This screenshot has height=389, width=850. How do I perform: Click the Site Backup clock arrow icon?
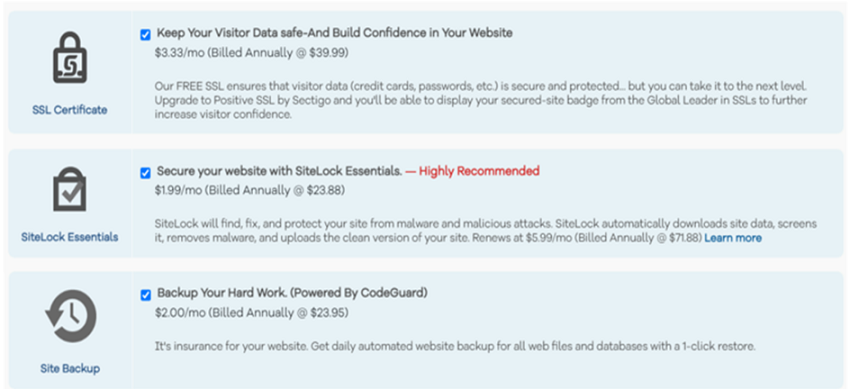pyautogui.click(x=70, y=317)
